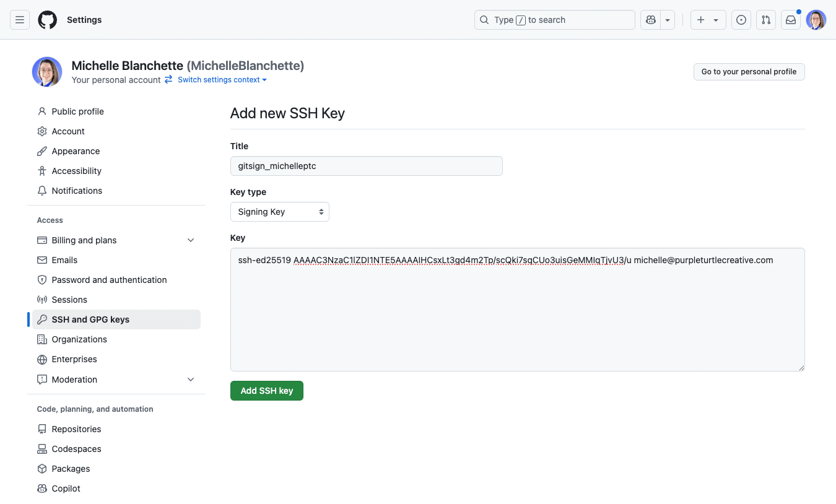Click Michelle Blanchette's large profile picture
This screenshot has width=836, height=504.
tap(47, 72)
